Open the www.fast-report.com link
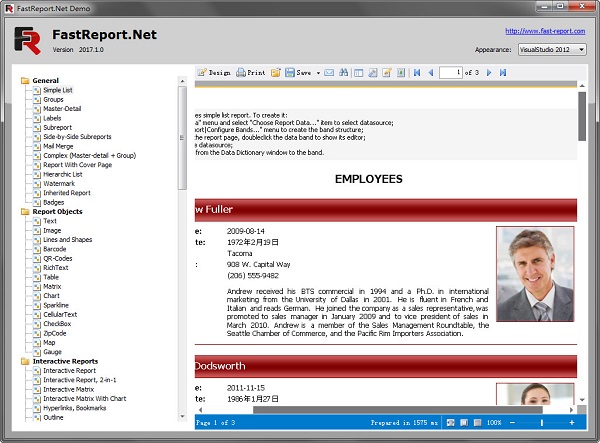The height and width of the screenshot is (443, 600). [546, 31]
